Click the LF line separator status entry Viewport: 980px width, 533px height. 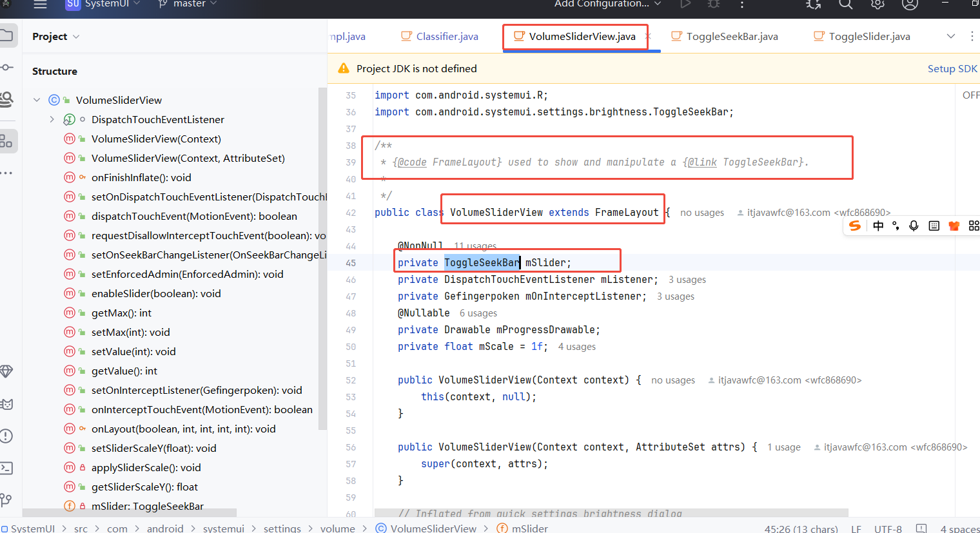pyautogui.click(x=856, y=528)
